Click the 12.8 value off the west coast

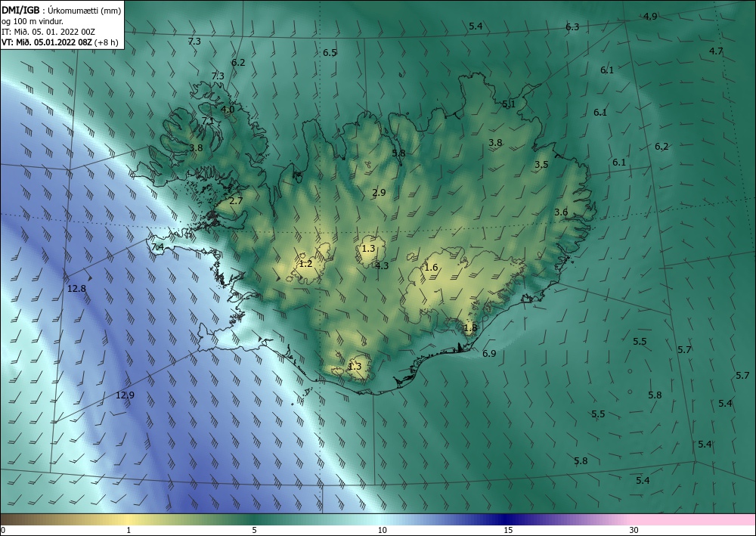point(76,289)
